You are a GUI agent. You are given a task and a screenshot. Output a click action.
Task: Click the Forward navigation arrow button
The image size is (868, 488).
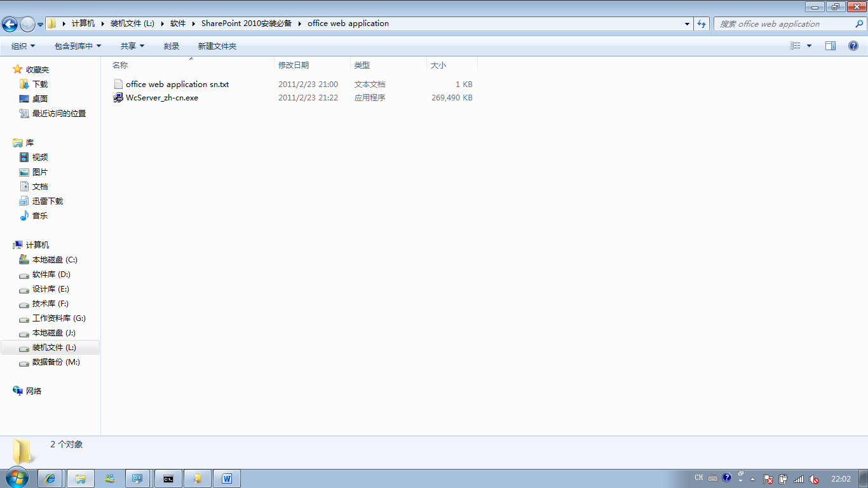pyautogui.click(x=27, y=24)
